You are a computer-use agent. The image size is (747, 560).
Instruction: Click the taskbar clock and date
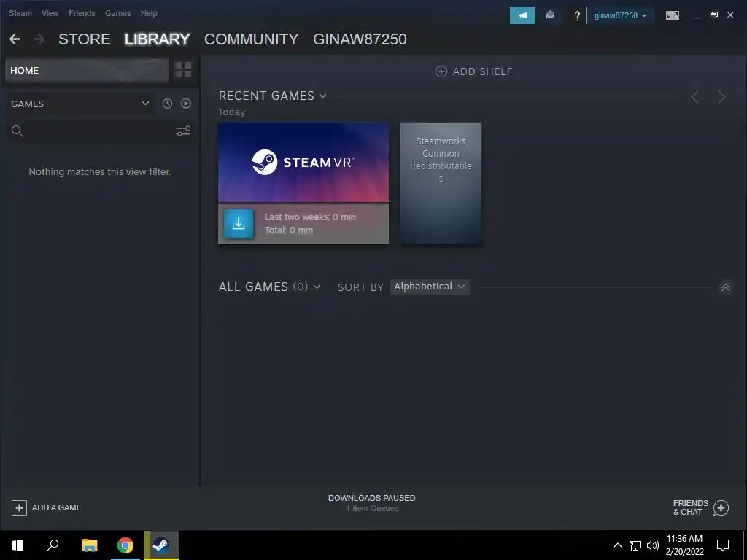click(x=684, y=545)
